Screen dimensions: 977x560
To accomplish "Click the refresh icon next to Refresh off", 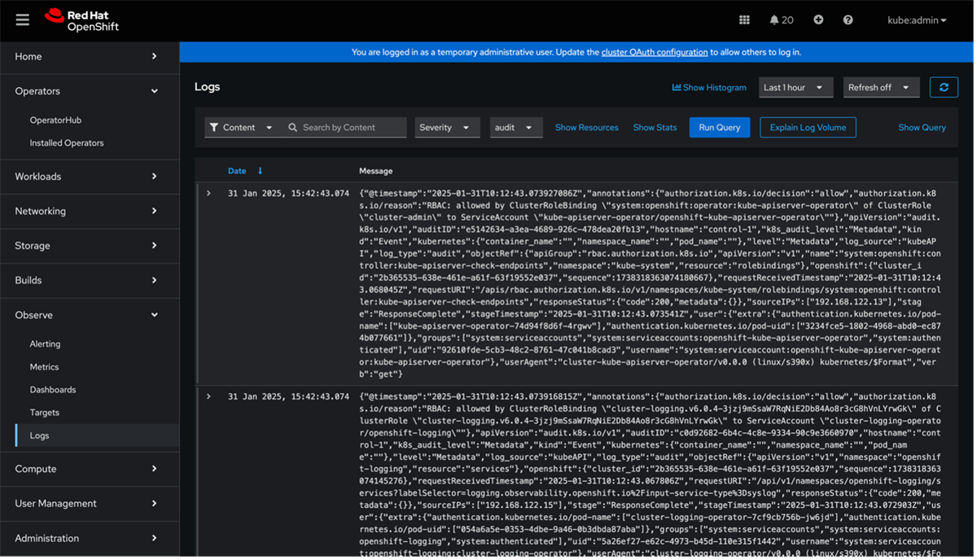I will click(x=944, y=87).
